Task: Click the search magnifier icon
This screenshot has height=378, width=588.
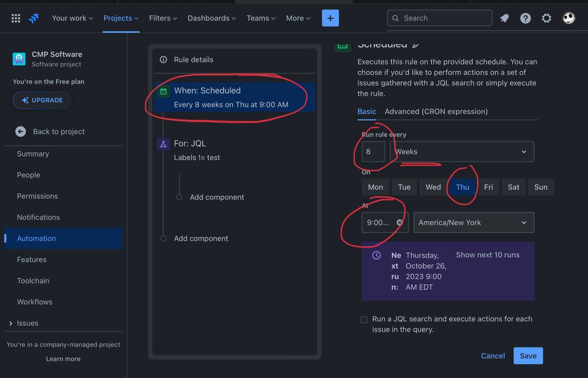Action: coord(396,18)
